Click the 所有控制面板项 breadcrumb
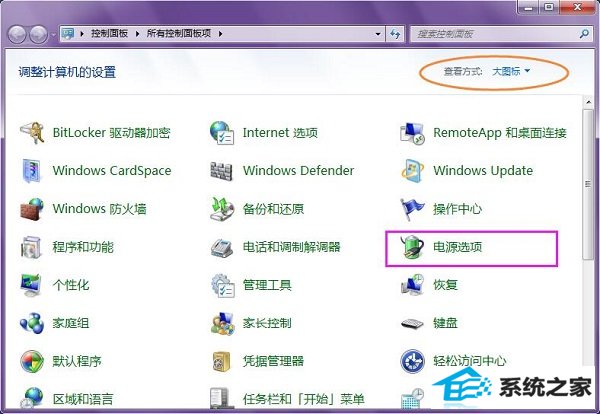 pyautogui.click(x=179, y=34)
